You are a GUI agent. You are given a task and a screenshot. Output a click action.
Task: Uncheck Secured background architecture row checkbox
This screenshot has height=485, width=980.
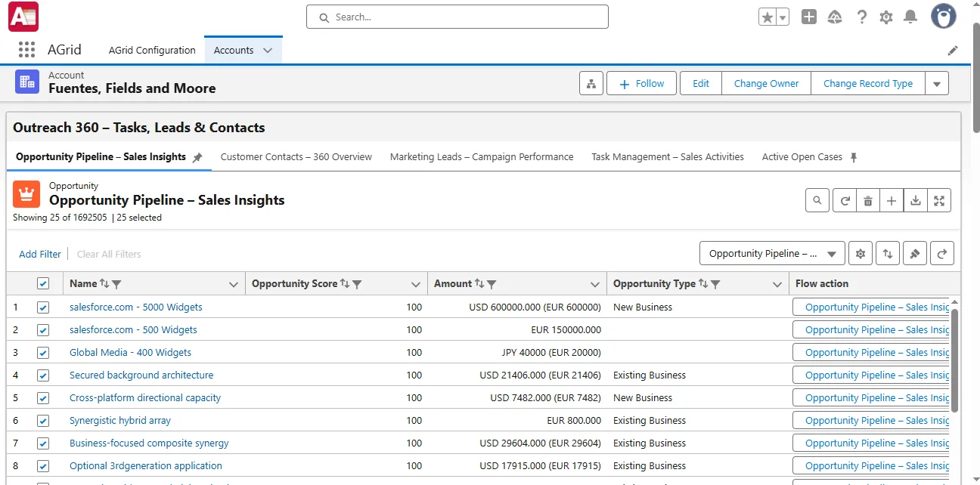43,375
